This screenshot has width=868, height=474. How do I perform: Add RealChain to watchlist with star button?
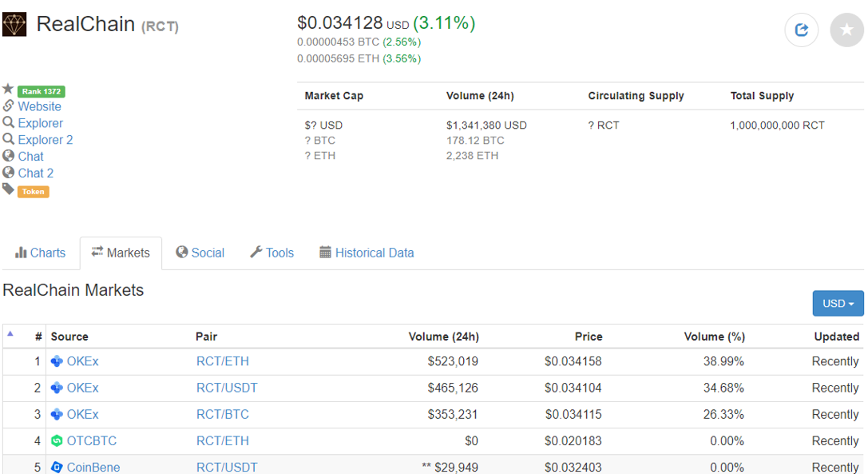point(846,30)
